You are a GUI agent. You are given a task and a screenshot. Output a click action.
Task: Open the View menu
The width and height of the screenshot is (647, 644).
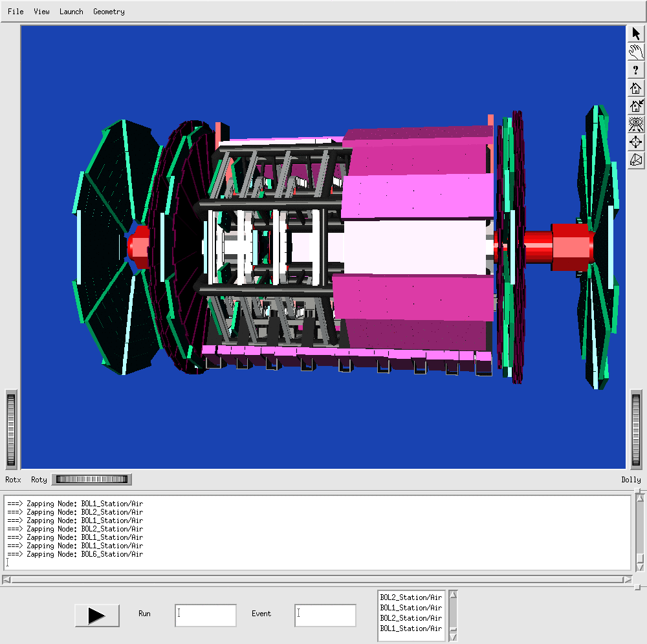click(x=41, y=12)
